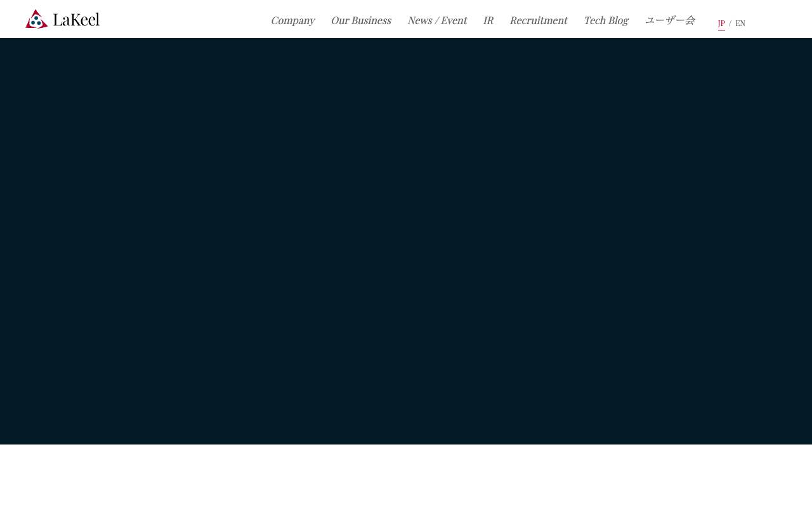Choose English with the EN link
Screen dimensions: 812x508
click(x=740, y=23)
